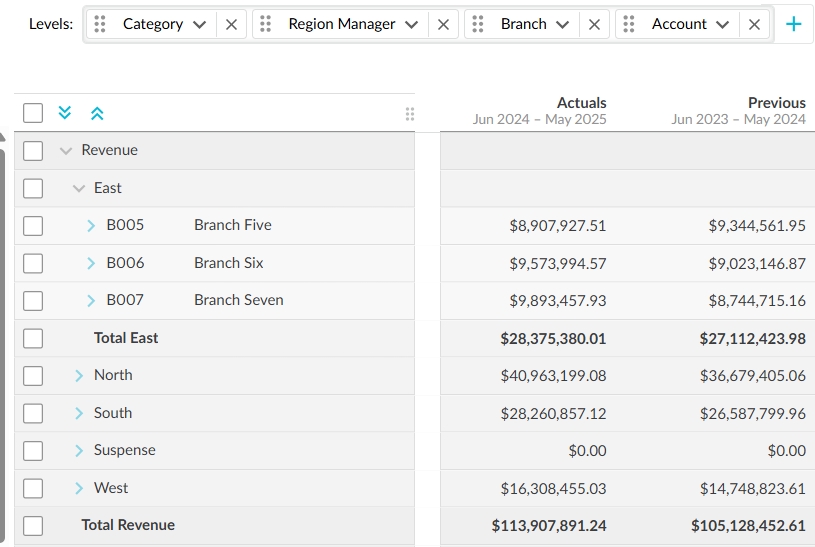Click the Previous column header
The image size is (815, 547).
pos(776,102)
